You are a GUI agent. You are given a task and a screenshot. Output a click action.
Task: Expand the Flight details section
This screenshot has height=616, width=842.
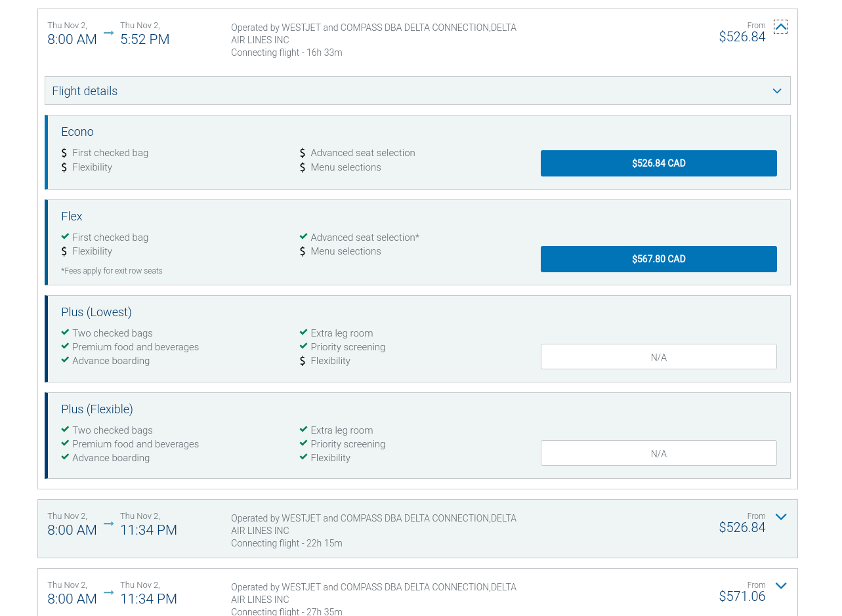pos(417,91)
